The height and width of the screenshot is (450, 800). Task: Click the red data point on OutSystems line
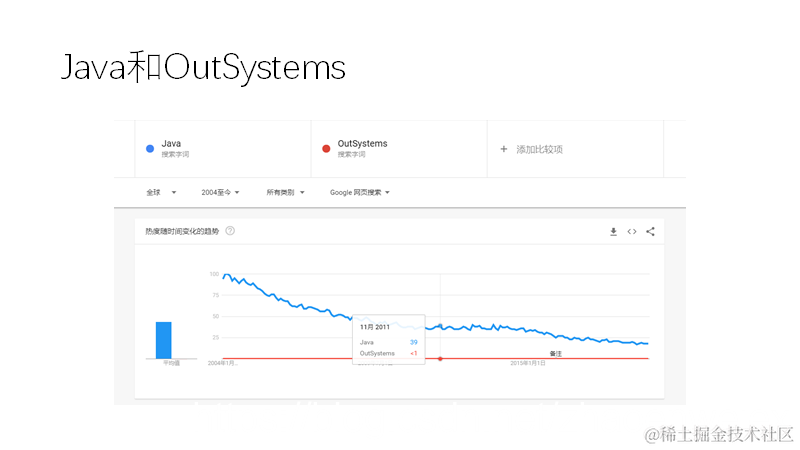point(440,359)
